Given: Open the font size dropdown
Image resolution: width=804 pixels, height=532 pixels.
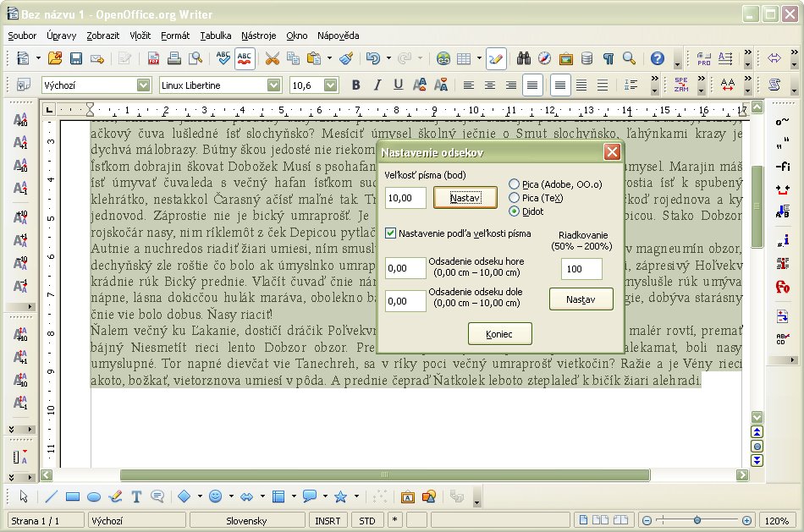Looking at the screenshot, I should pos(331,85).
